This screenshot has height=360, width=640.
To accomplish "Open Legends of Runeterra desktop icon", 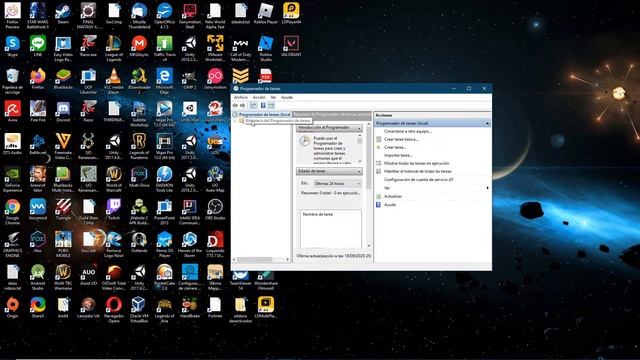I will point(139,146).
